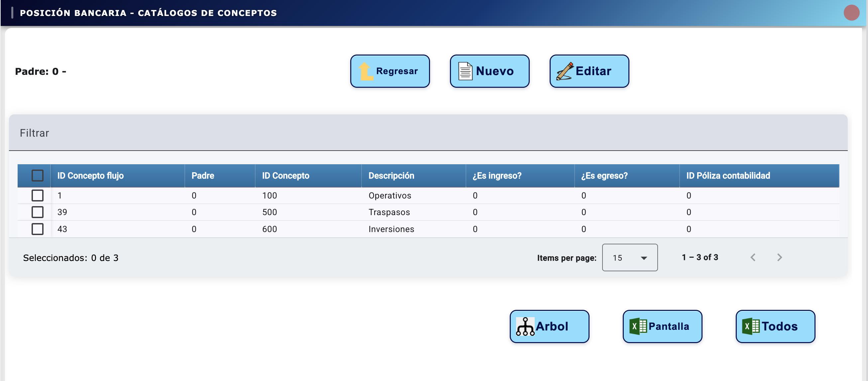The image size is (868, 381).
Task: Click the Excel icon on Todos
Action: click(751, 326)
